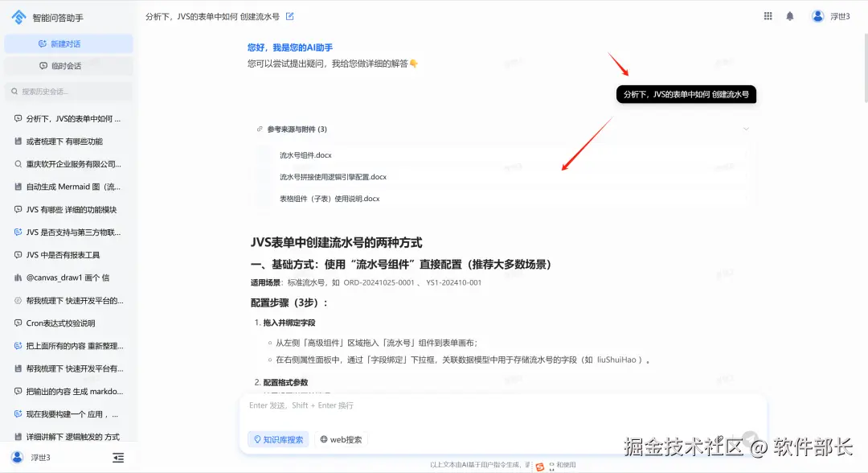Open a temporary chat with 临时会话
868x473 pixels.
click(68, 66)
